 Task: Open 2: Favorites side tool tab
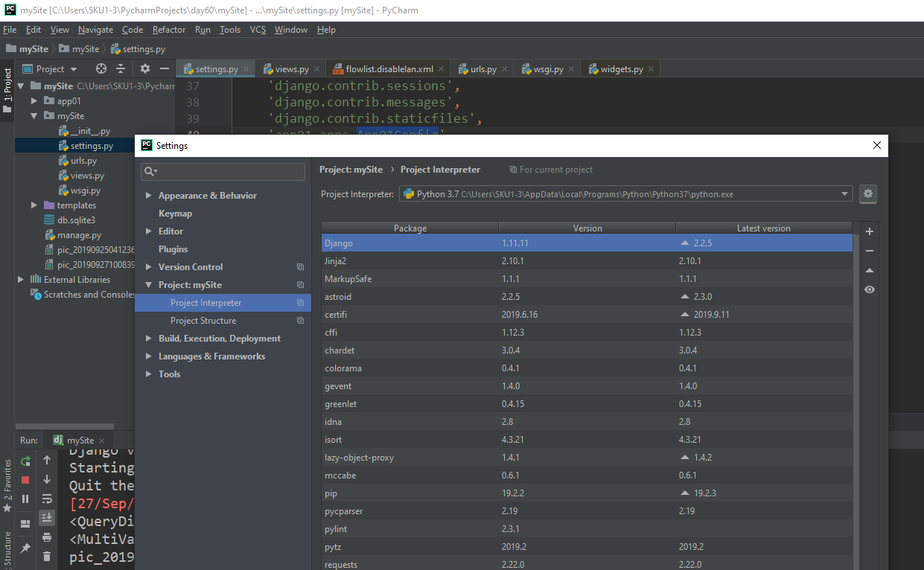pyautogui.click(x=7, y=486)
